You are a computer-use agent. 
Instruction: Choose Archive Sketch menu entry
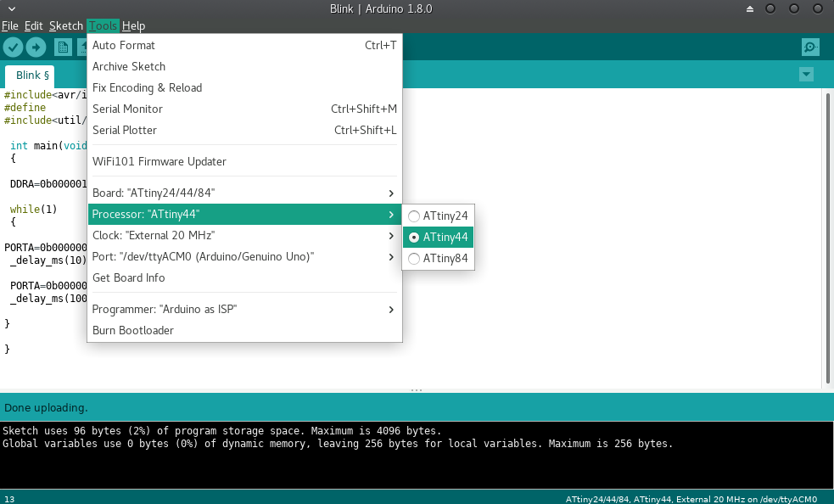pyautogui.click(x=244, y=66)
